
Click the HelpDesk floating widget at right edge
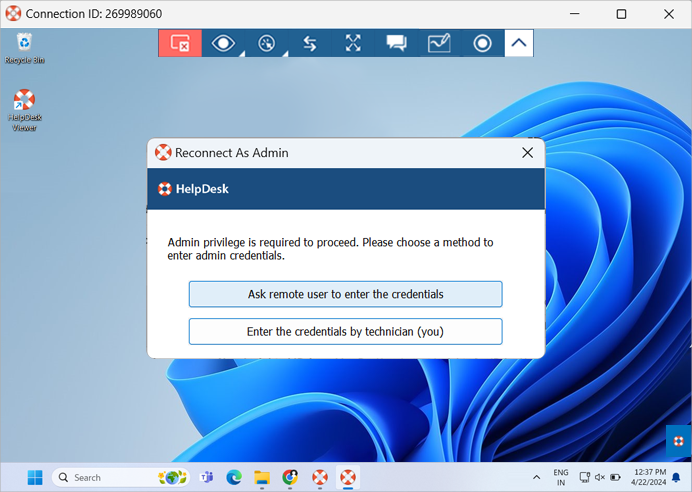[679, 441]
